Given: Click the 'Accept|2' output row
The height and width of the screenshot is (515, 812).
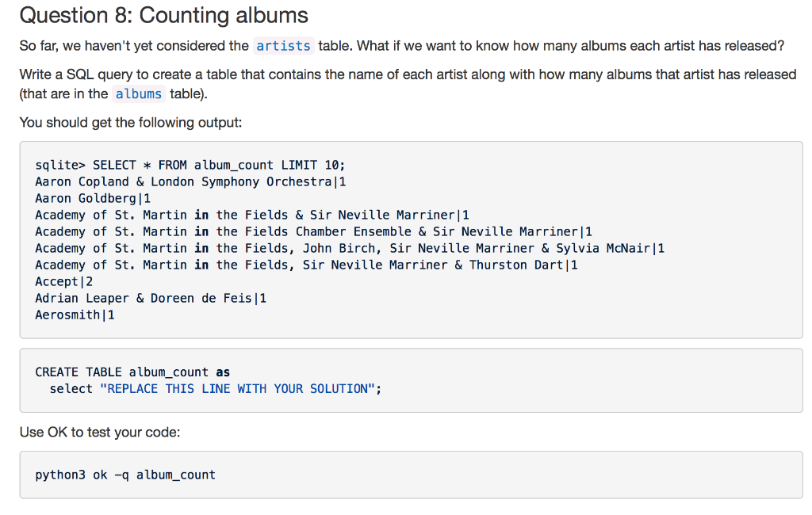Looking at the screenshot, I should (x=64, y=281).
